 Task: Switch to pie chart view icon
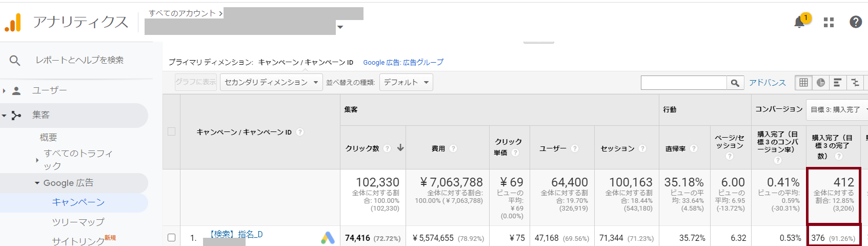(820, 83)
